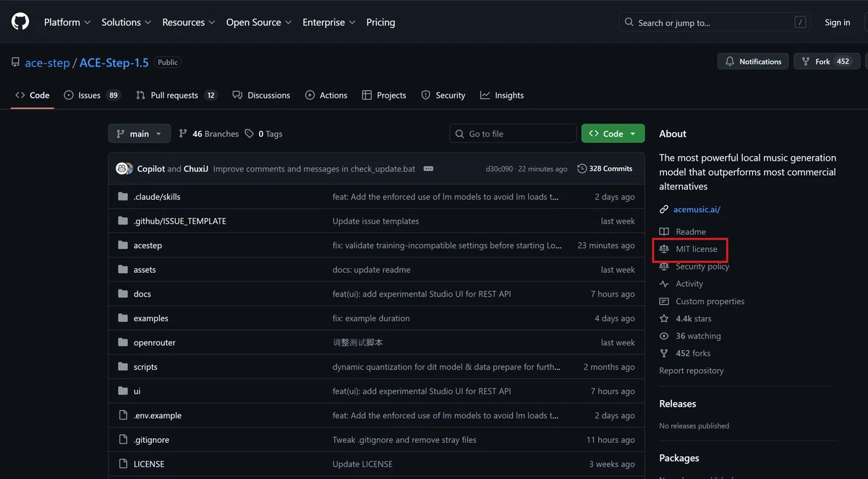View the MIT license link

(x=689, y=249)
